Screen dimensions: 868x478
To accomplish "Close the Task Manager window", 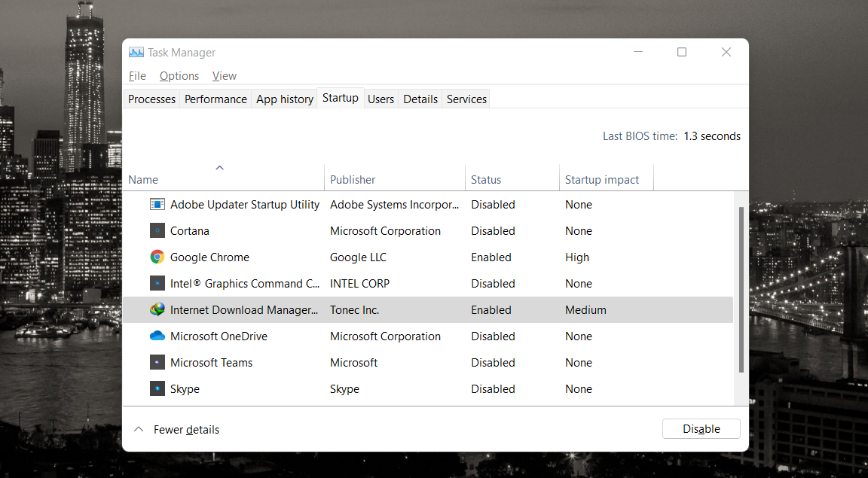I will tap(726, 52).
